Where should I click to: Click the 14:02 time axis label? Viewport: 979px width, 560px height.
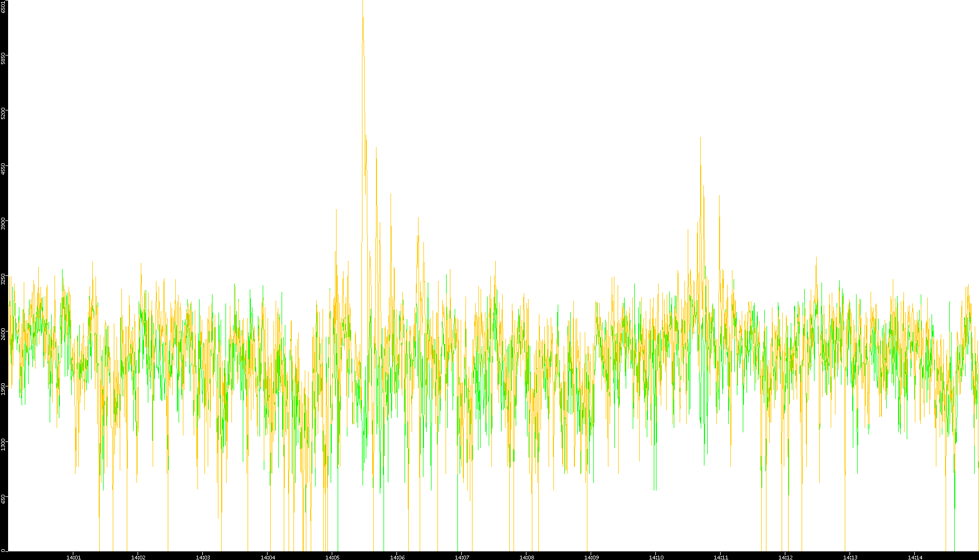[138, 557]
